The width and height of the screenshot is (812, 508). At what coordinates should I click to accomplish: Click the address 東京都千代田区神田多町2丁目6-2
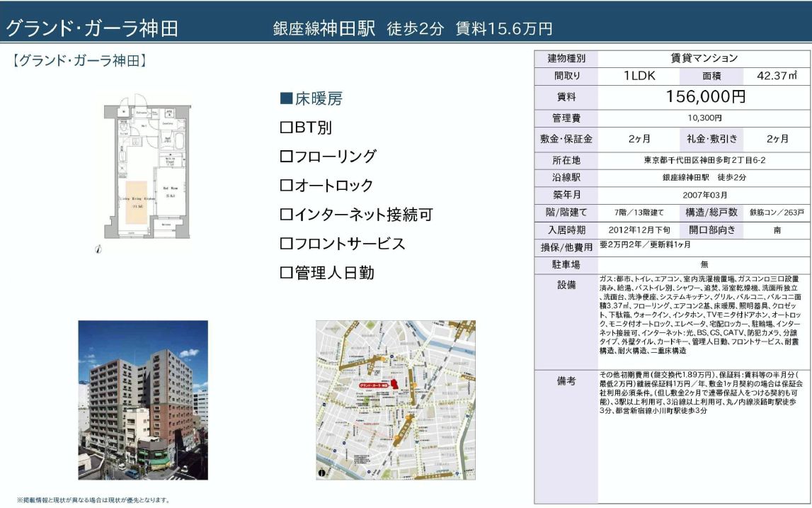[x=704, y=161]
